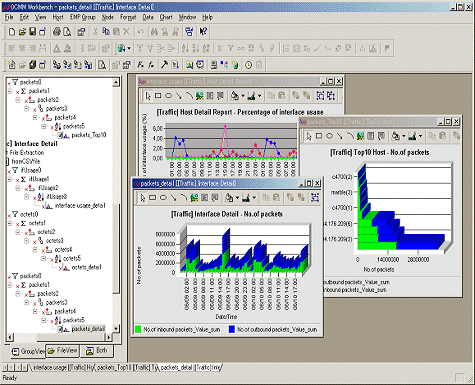Click the Find binoculars icon
The image size is (475, 385).
(154, 32)
